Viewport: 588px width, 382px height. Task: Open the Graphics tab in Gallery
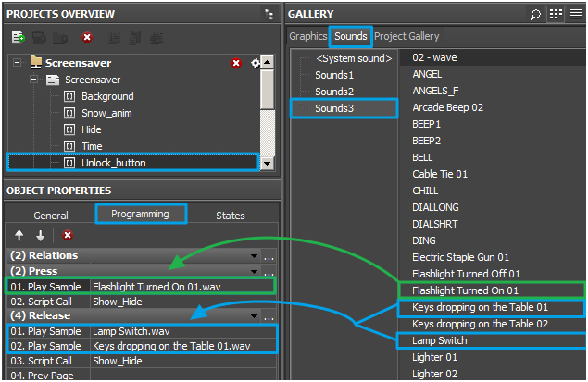(308, 36)
